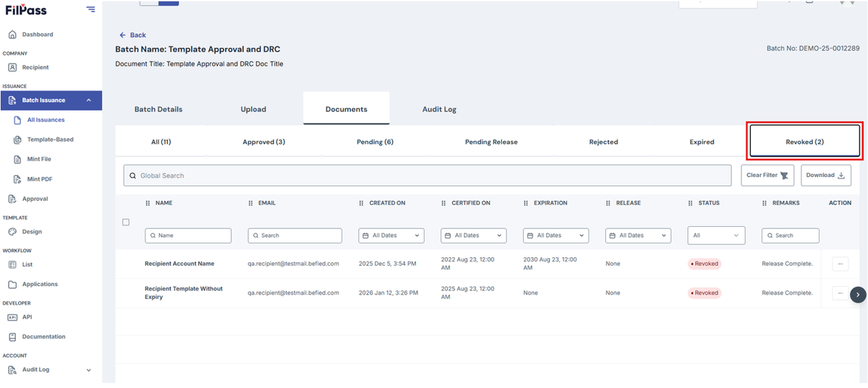Open Documentation in the sidebar
The height and width of the screenshot is (388, 868).
click(43, 337)
